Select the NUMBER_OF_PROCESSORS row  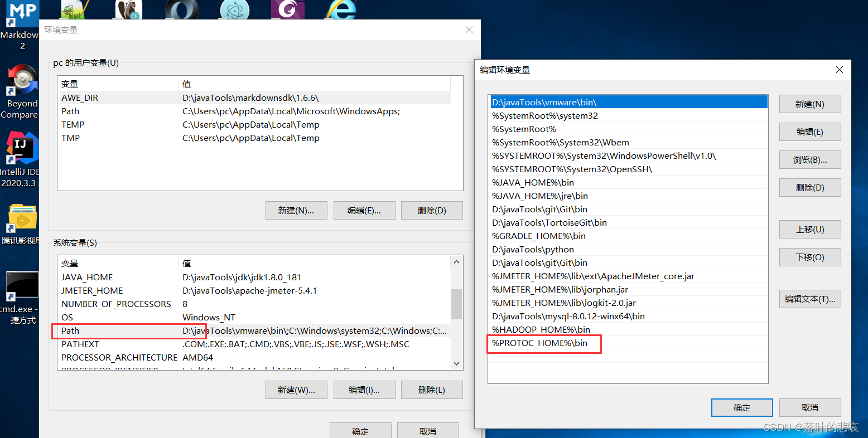(254, 304)
